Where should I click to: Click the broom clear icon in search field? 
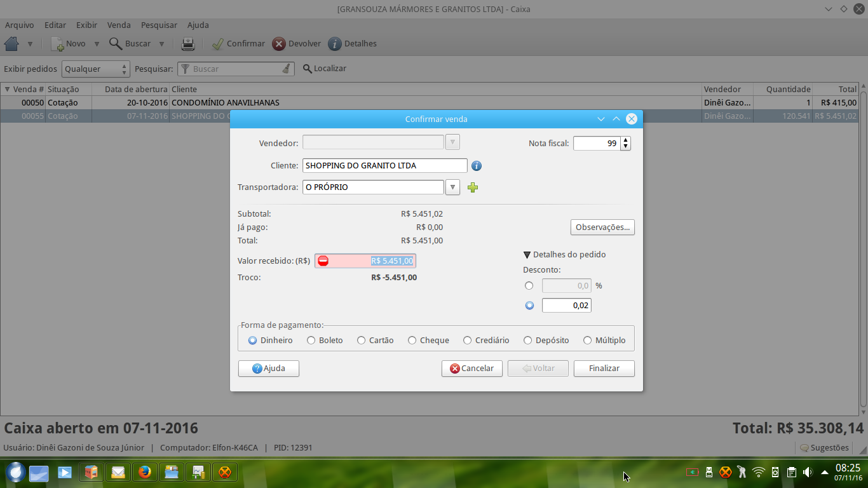coord(287,69)
